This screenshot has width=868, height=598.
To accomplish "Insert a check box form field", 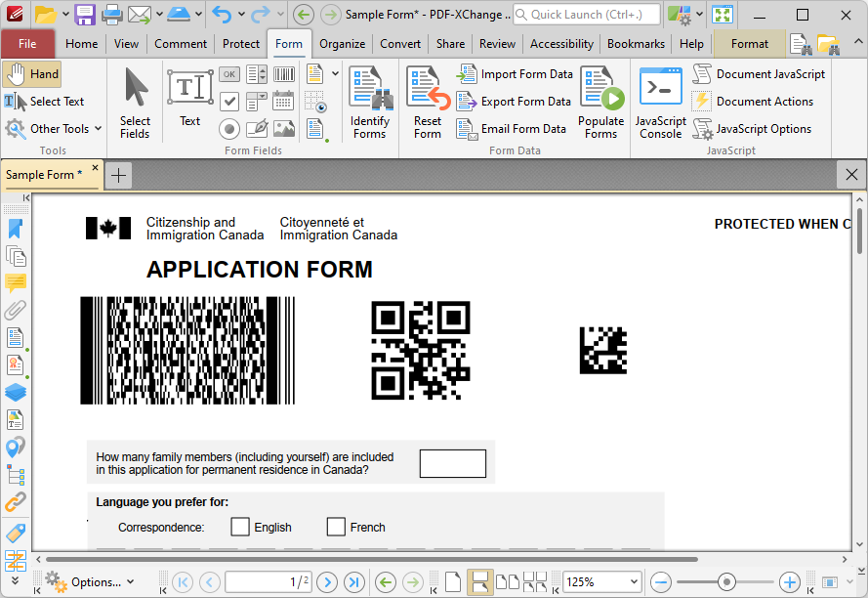I will pyautogui.click(x=229, y=102).
